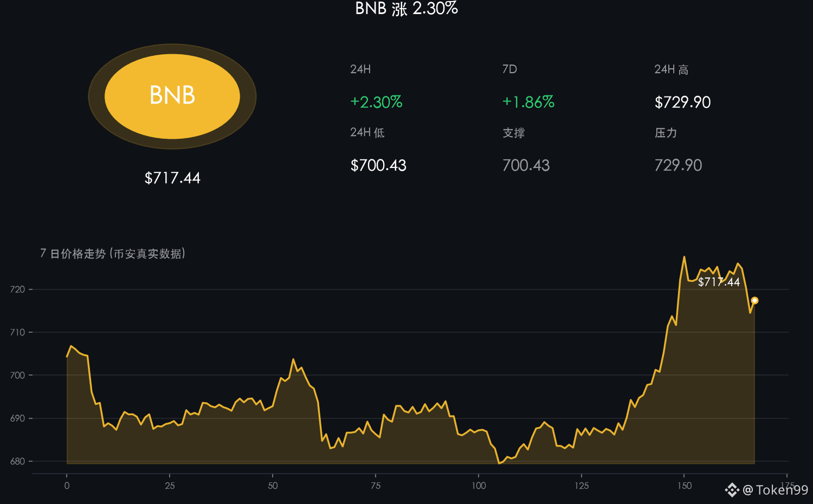The image size is (813, 504).
Task: Click the latest price marker dot on the chart
Action: [754, 300]
